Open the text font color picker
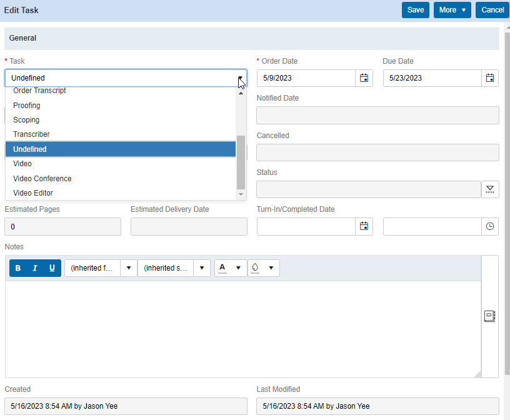Viewport: 510px width, 420px height. [x=230, y=268]
